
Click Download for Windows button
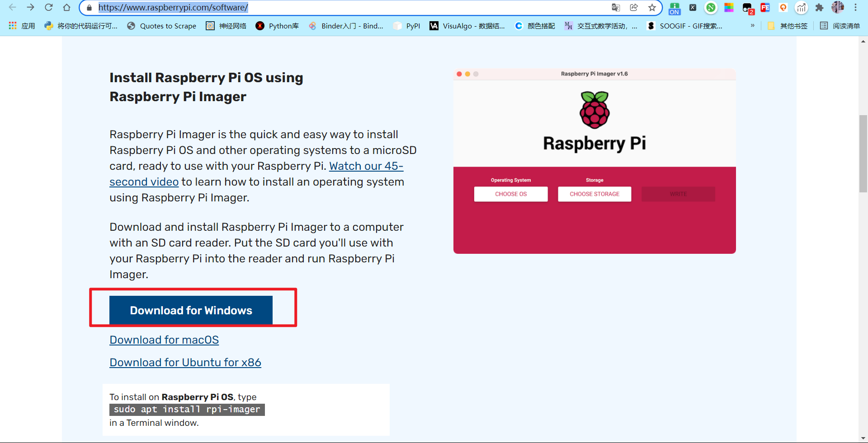pyautogui.click(x=191, y=310)
